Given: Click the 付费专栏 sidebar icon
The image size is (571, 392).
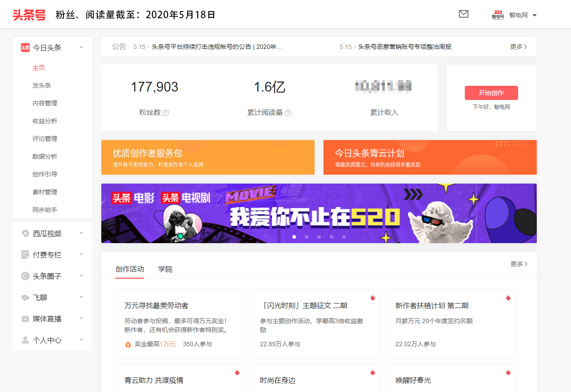Looking at the screenshot, I should [x=25, y=255].
